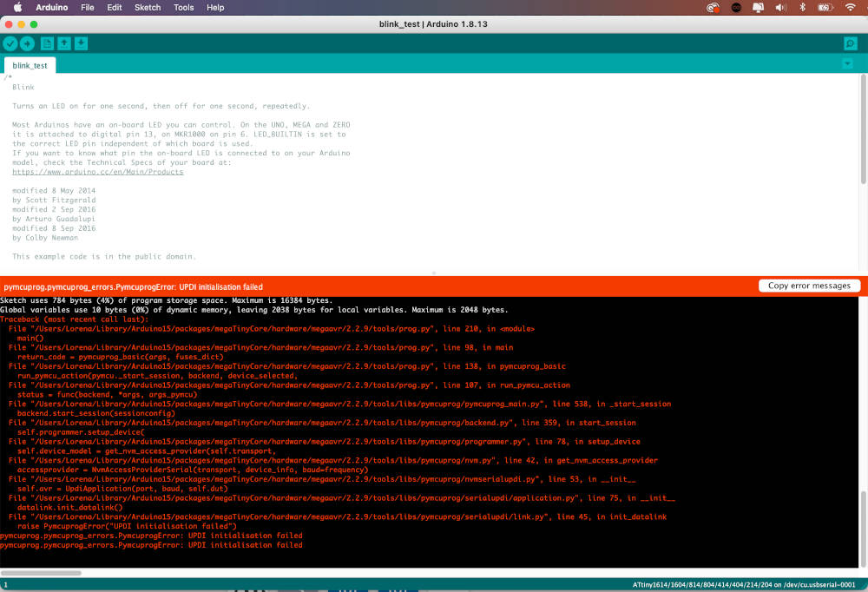Click the orange error status message text
The image size is (868, 592).
click(x=133, y=286)
